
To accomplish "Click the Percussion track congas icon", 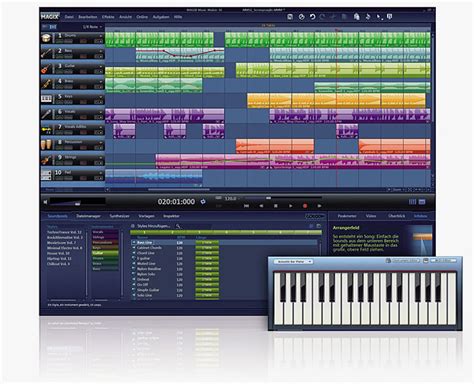I will [x=46, y=145].
